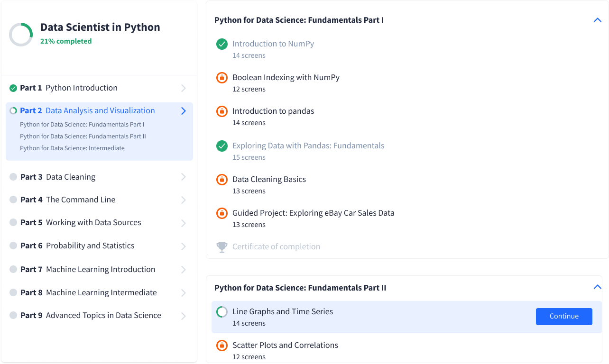
Task: Expand Part 4 Command Line chevron
Action: tap(184, 200)
